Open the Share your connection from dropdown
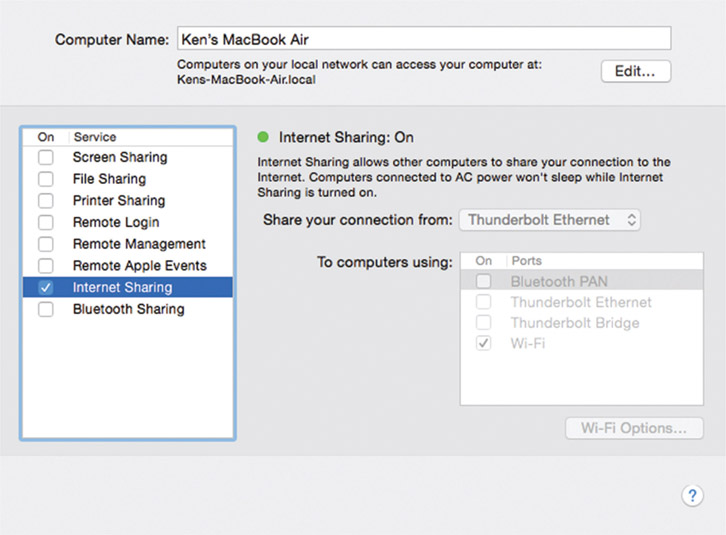The image size is (726, 535). coord(549,219)
